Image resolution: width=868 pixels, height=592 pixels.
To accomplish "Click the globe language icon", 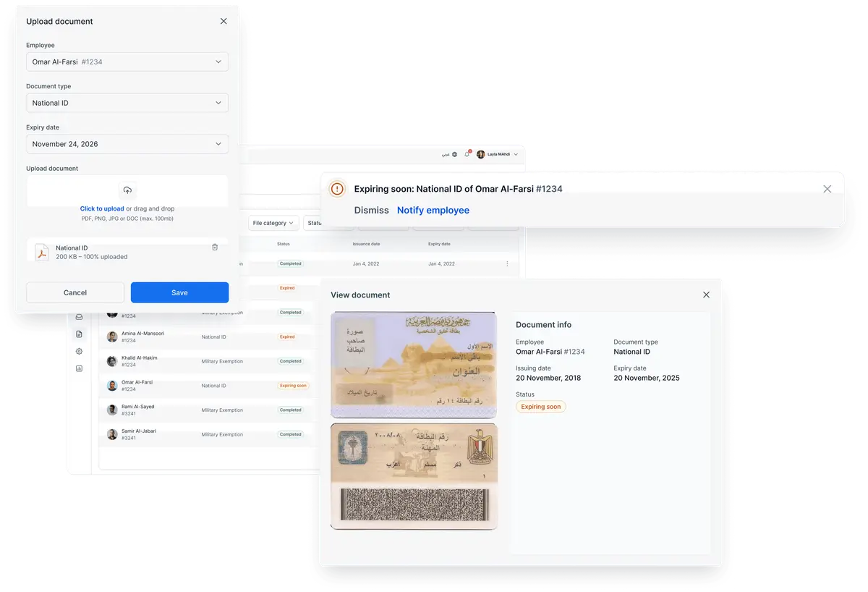I will point(455,154).
